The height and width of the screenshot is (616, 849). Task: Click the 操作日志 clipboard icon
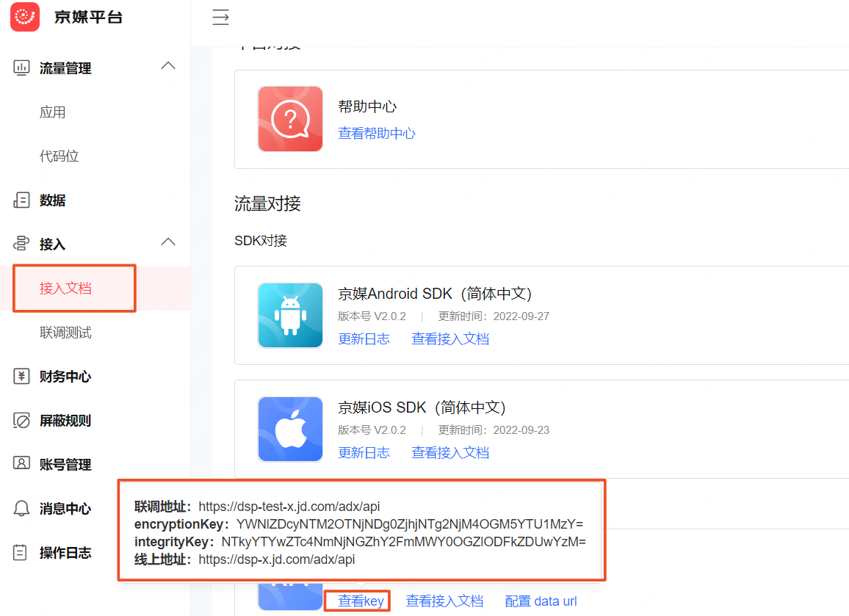[x=20, y=552]
